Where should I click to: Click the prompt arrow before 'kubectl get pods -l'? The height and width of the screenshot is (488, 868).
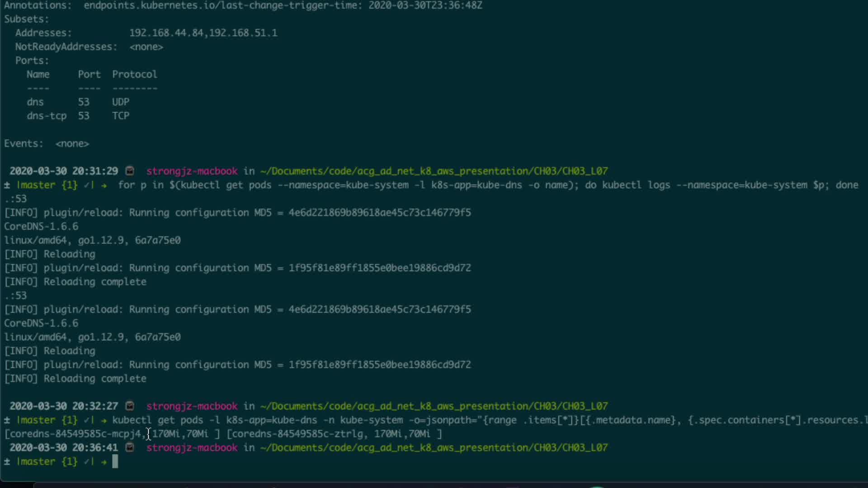tap(104, 420)
